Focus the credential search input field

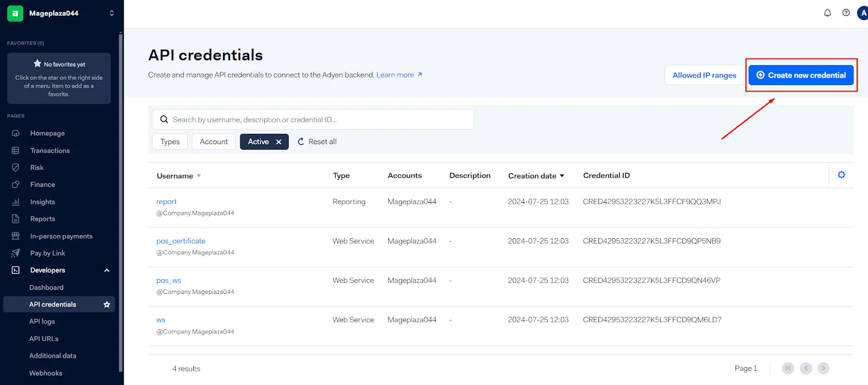tap(320, 120)
